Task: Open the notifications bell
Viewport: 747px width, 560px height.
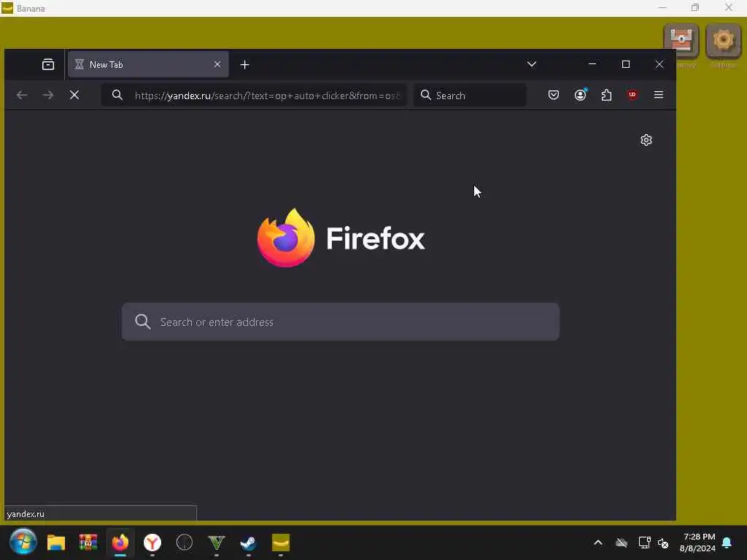Action: coord(727,542)
